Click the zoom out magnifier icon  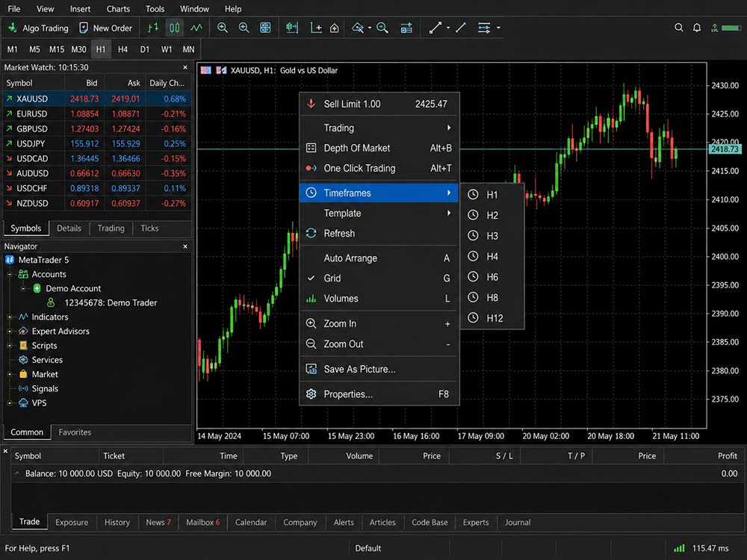tap(244, 28)
